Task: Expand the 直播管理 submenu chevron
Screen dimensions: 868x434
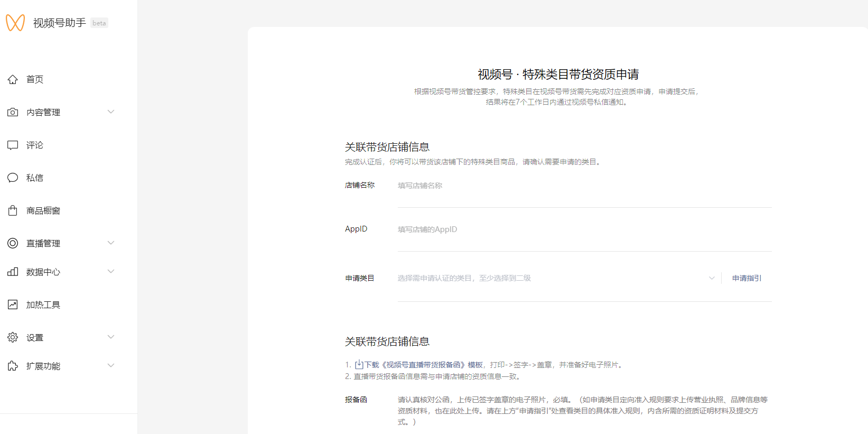Action: 111,243
